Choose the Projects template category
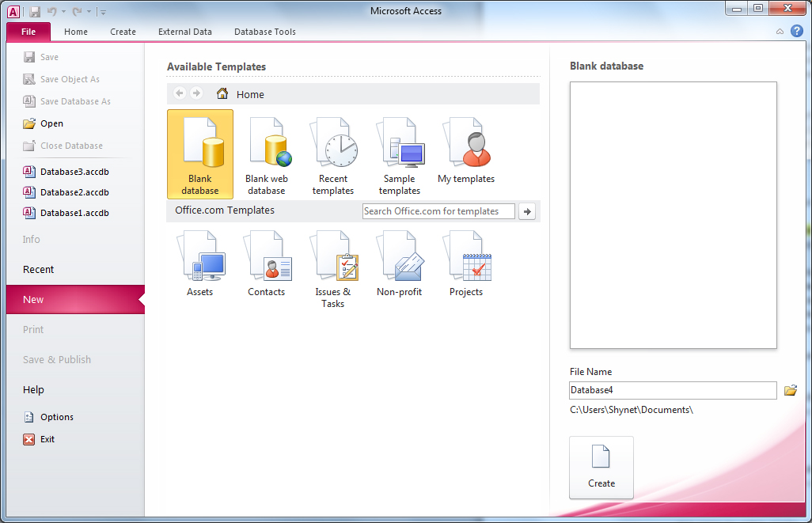Image resolution: width=812 pixels, height=523 pixels. tap(466, 265)
